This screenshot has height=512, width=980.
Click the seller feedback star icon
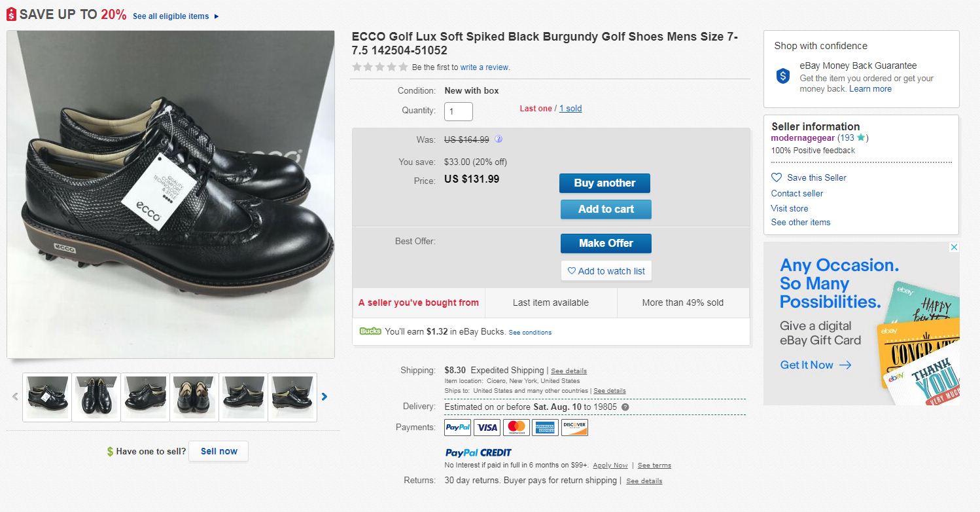click(861, 137)
